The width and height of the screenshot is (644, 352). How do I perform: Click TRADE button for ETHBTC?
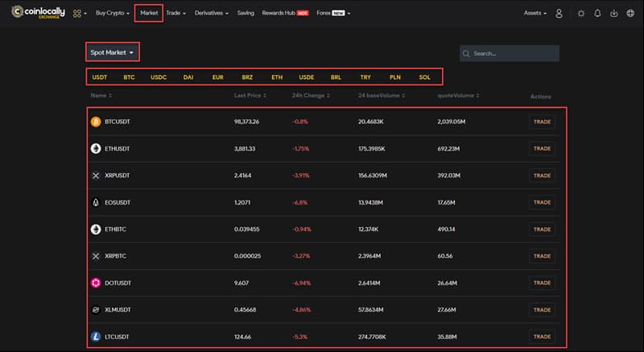click(542, 230)
